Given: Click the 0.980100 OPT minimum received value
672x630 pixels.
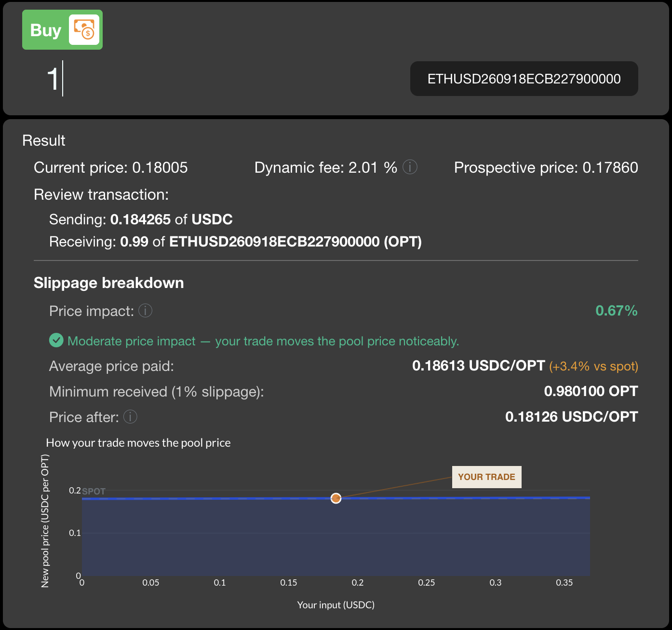Looking at the screenshot, I should [591, 391].
